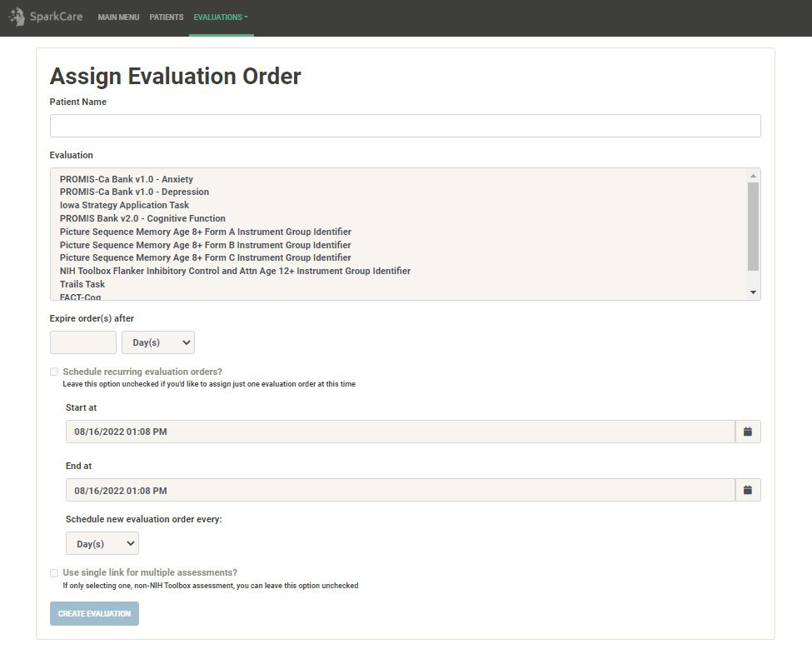Image resolution: width=812 pixels, height=664 pixels.
Task: Click the Start at date field
Action: coord(401,432)
